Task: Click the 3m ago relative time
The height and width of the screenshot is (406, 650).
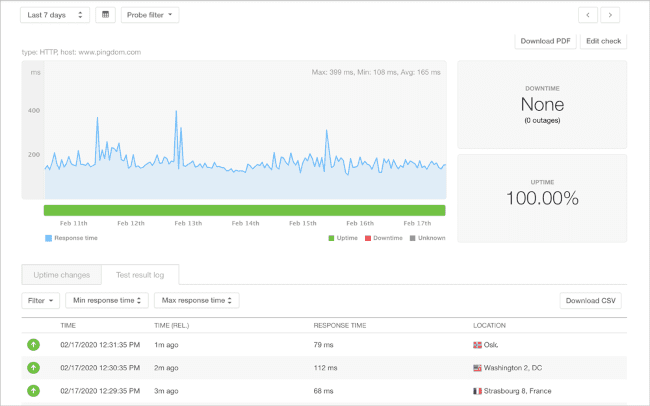Action: (x=166, y=391)
